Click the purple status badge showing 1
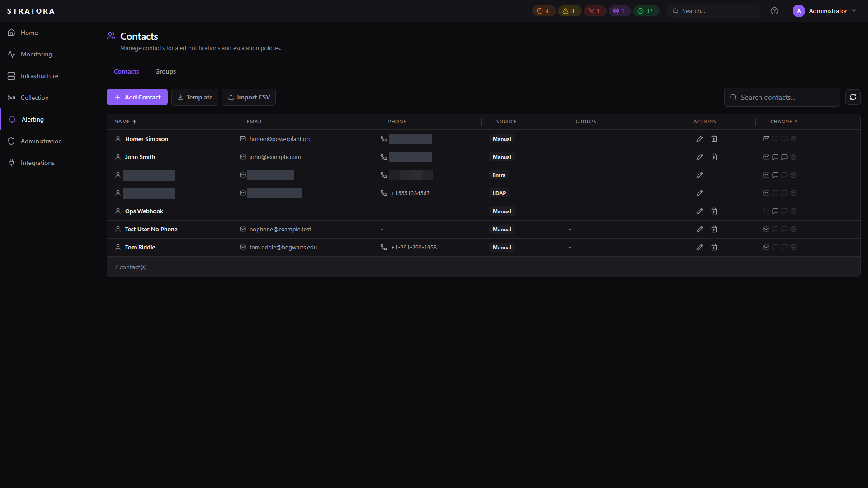Image resolution: width=868 pixels, height=488 pixels. 619,11
